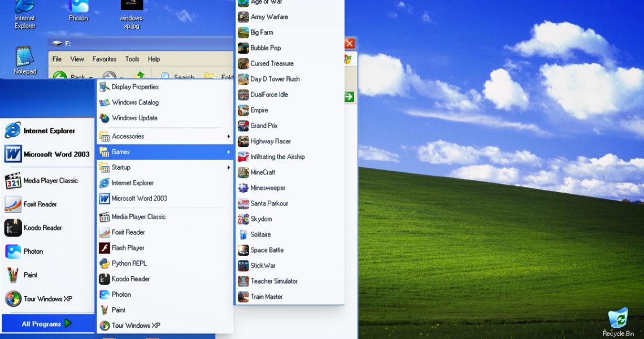Start Solitaire game
644x339 pixels.
tap(290, 234)
